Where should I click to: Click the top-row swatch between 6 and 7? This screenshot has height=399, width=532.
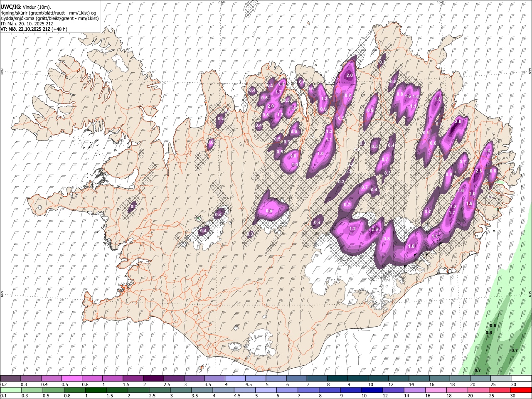296,378
